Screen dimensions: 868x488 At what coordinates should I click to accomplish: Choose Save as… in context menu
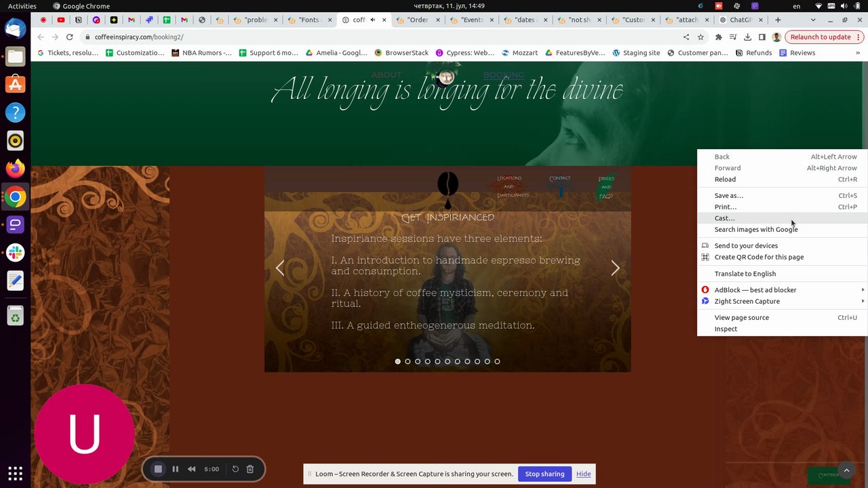pyautogui.click(x=783, y=196)
